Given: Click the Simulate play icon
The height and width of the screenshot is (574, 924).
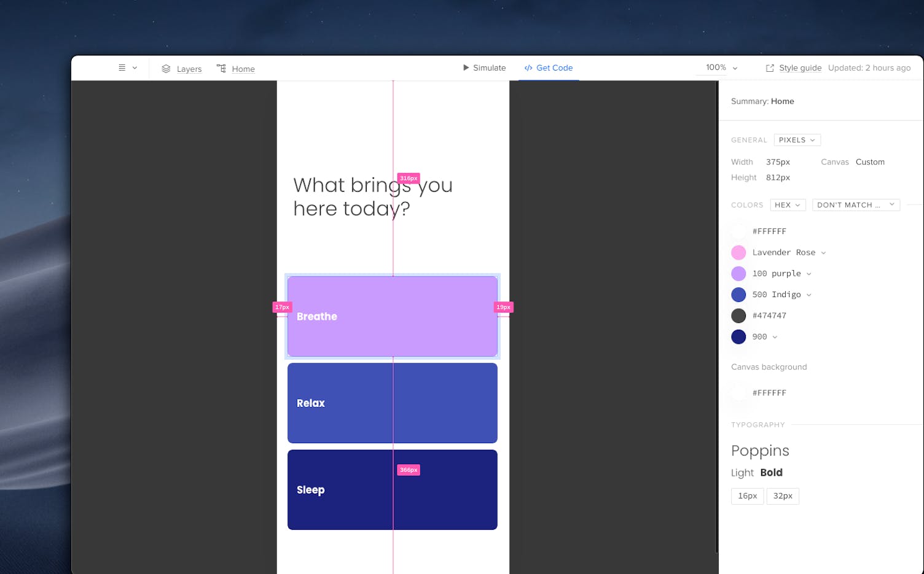Looking at the screenshot, I should click(465, 68).
